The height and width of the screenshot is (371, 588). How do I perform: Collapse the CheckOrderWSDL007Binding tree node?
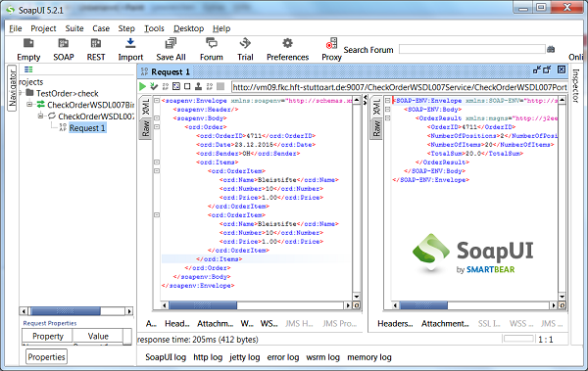[29, 104]
